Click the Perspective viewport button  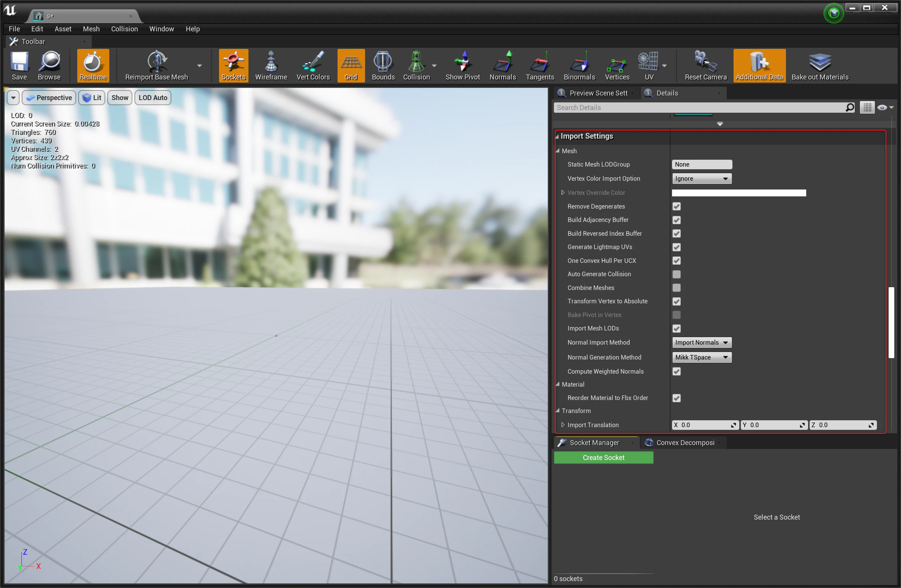point(49,98)
